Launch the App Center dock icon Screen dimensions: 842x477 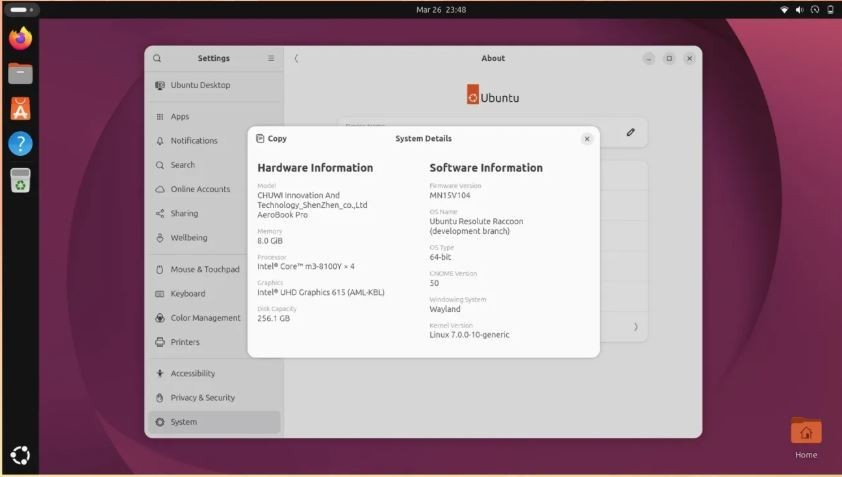tap(20, 109)
